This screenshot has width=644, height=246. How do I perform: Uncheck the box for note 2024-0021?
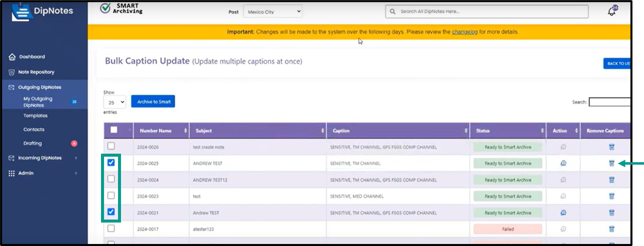coord(111,212)
